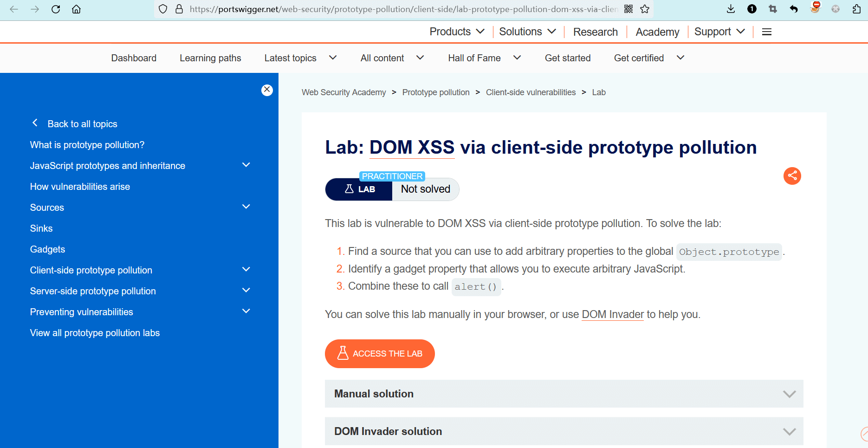868x448 pixels.
Task: Share this lab via orange share icon
Action: click(792, 175)
